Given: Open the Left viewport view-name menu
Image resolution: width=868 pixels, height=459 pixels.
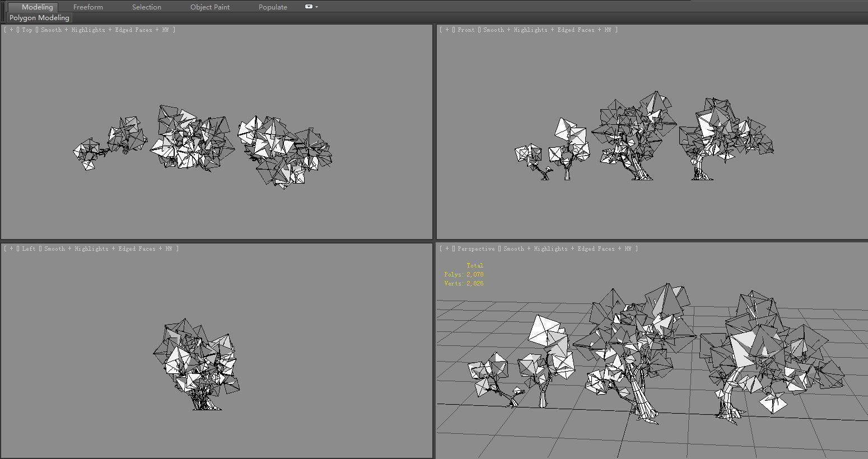Looking at the screenshot, I should (x=29, y=249).
